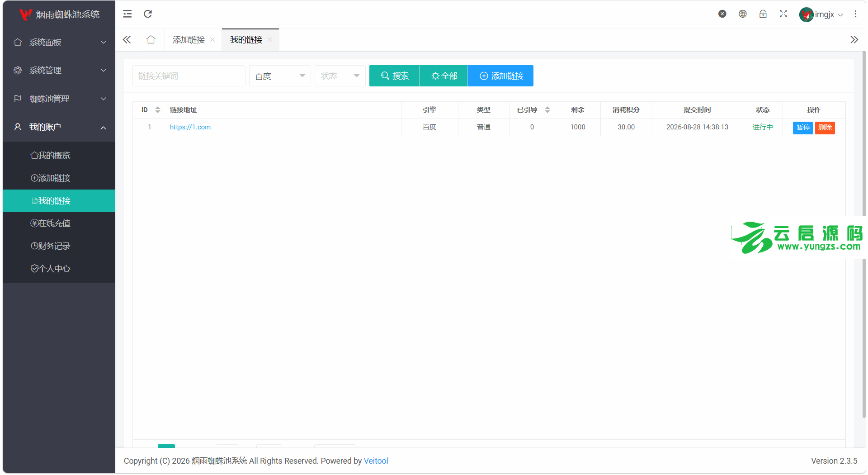Switch to the 我的链接 tab

[x=246, y=40]
